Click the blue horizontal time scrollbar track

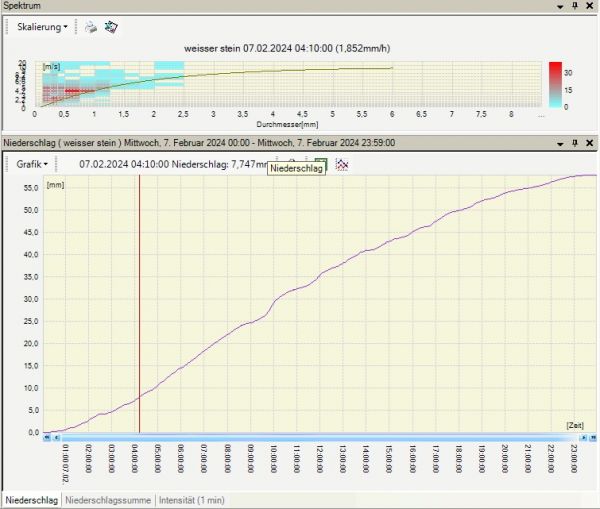coord(320,438)
